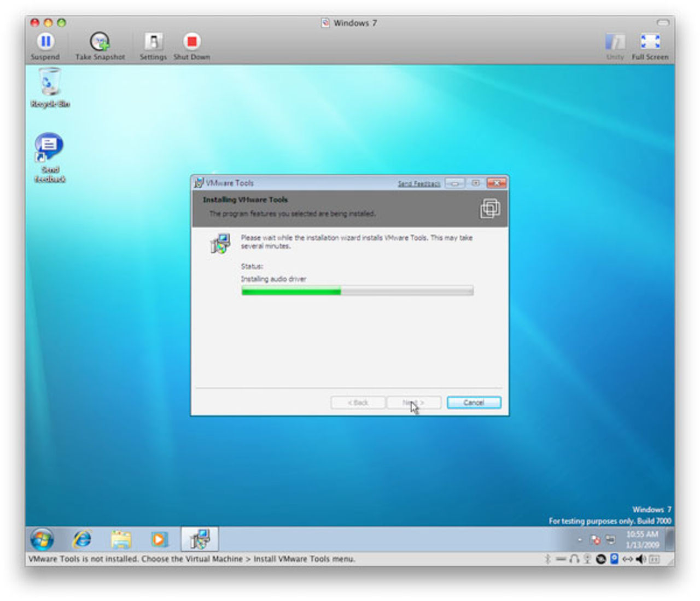Cancel the VMware Tools installation
Screen dimensions: 700x601
click(473, 402)
